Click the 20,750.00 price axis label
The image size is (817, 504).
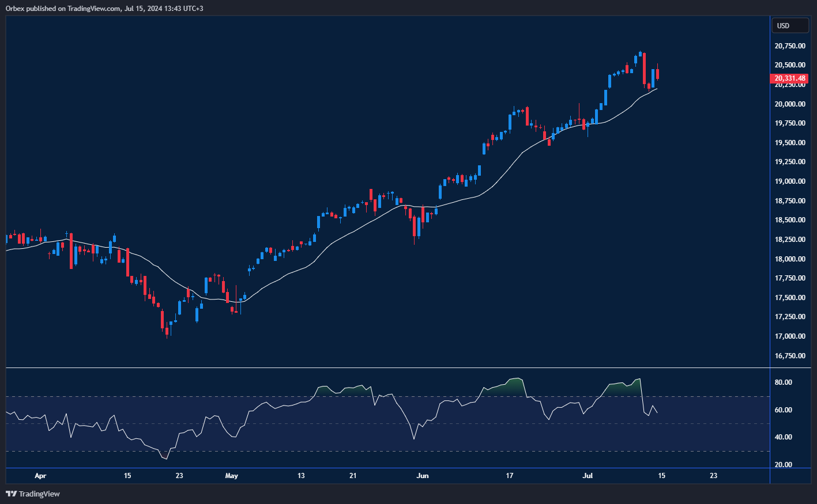pyautogui.click(x=789, y=46)
